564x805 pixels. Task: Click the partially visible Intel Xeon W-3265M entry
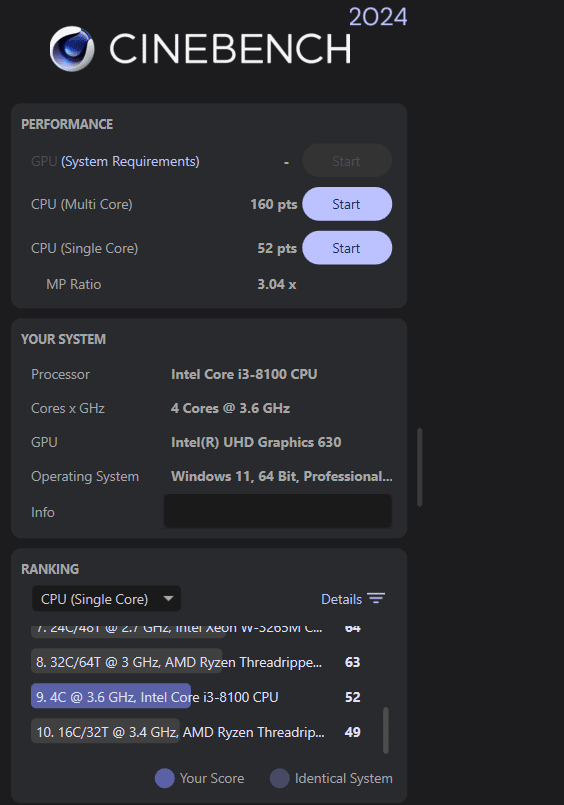click(196, 630)
